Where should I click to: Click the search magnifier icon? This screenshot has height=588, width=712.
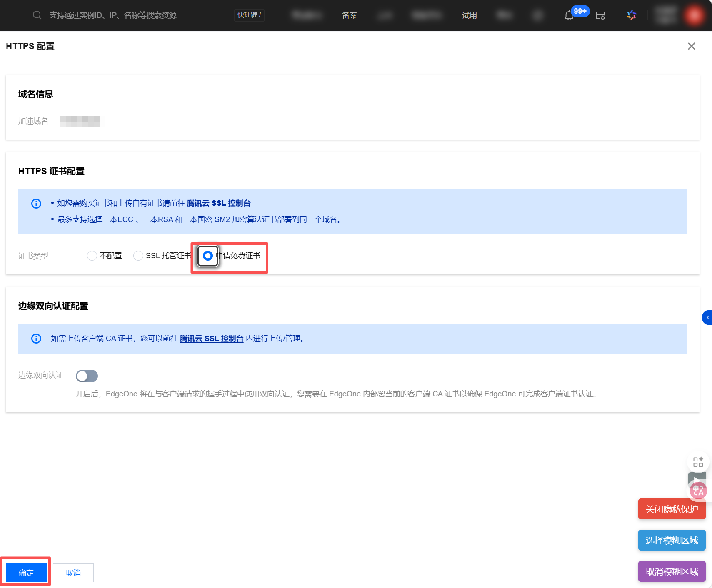pyautogui.click(x=37, y=15)
